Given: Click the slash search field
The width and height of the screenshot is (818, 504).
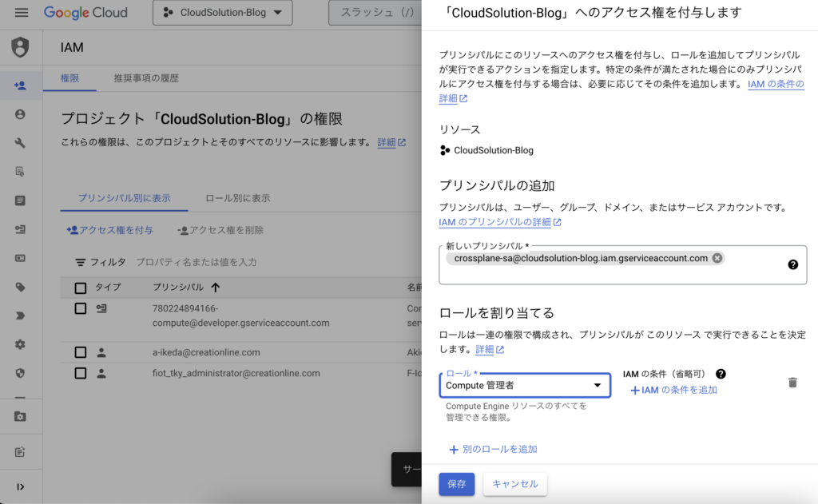Looking at the screenshot, I should (x=375, y=13).
